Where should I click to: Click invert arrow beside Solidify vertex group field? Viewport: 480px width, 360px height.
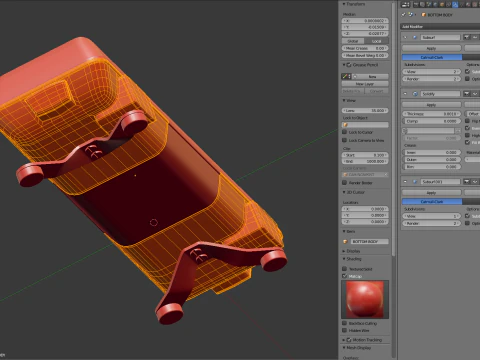[458, 131]
